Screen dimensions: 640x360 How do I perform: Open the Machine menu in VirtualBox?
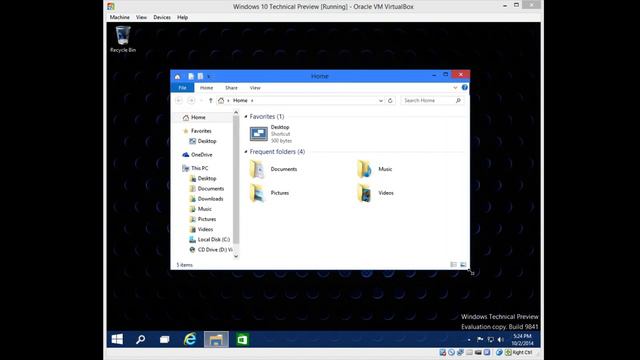point(120,17)
